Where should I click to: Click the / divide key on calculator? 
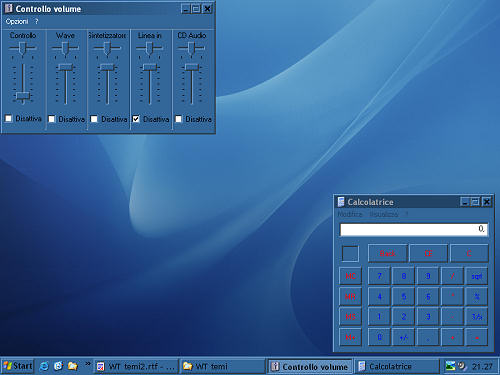coord(452,276)
